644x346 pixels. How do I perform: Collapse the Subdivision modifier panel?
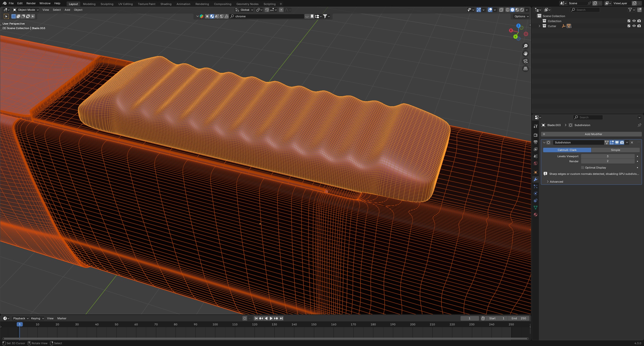(544, 142)
